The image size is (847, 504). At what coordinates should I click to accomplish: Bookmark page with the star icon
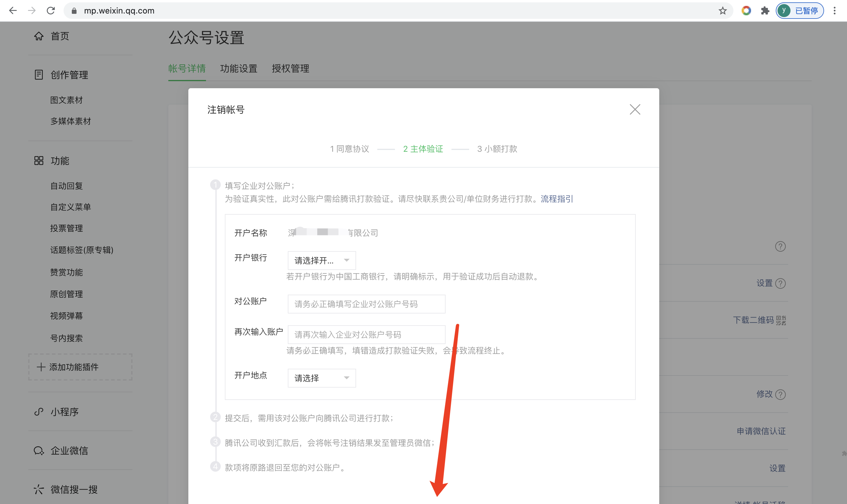coord(722,11)
